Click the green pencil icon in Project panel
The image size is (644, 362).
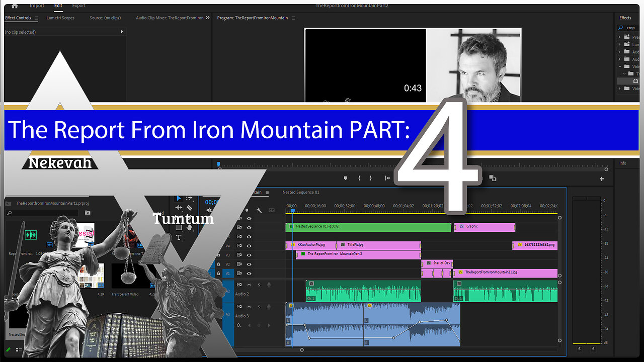coord(9,349)
